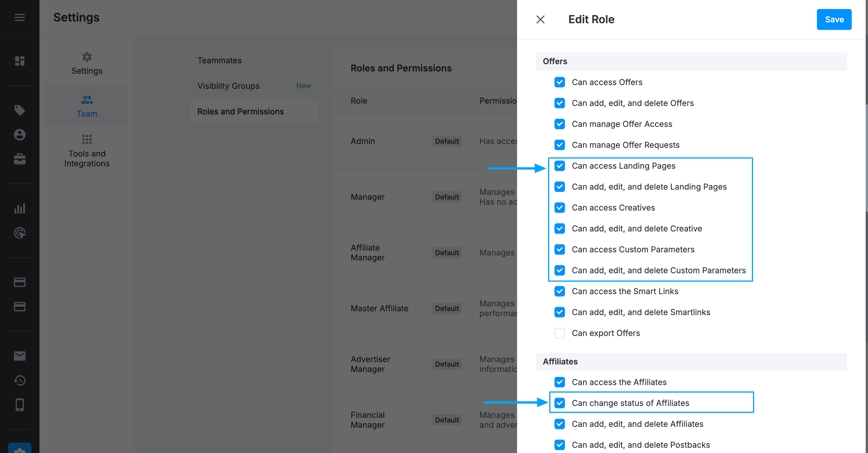The width and height of the screenshot is (868, 453).
Task: Open the click tracking cursor icon
Action: pos(19,233)
